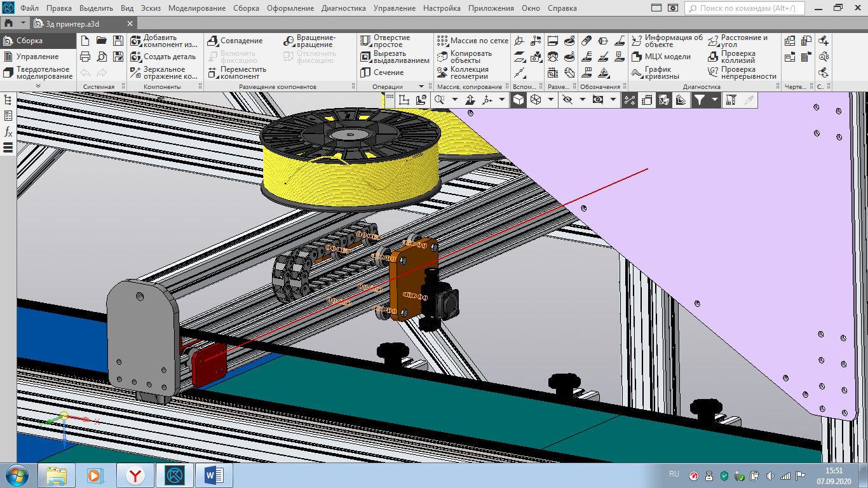Open model tree panel in left sidebar
Screen dimensions: 868x488
[x=8, y=100]
